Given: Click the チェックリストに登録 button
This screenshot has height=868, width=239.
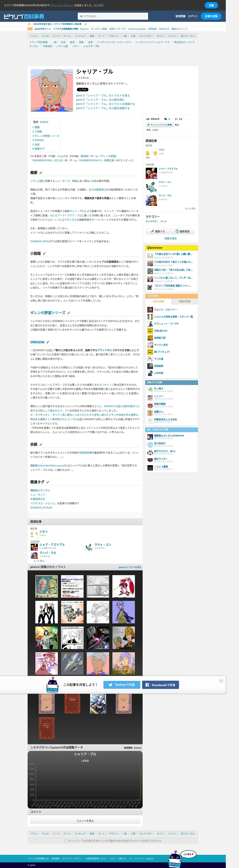Looking at the screenshot, I should click(160, 125).
